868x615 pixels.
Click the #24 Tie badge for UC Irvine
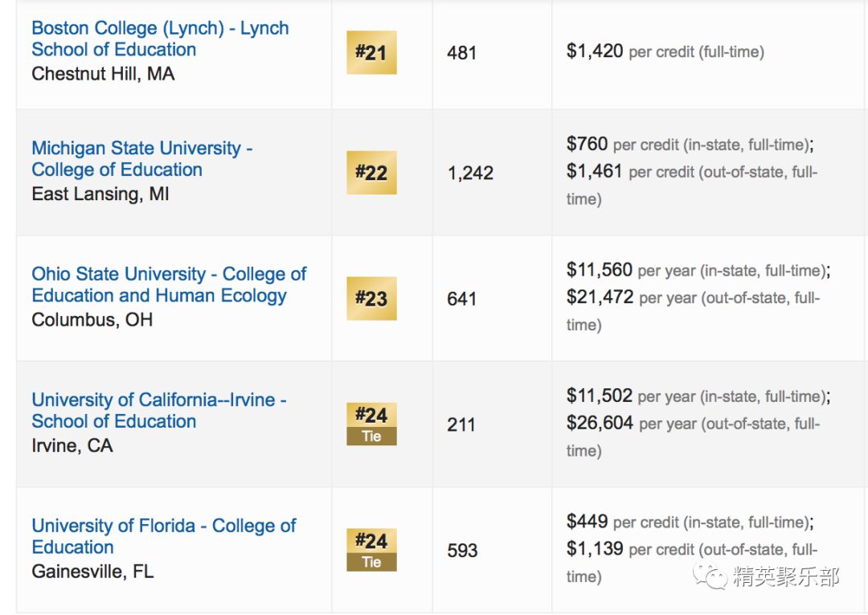(x=371, y=424)
